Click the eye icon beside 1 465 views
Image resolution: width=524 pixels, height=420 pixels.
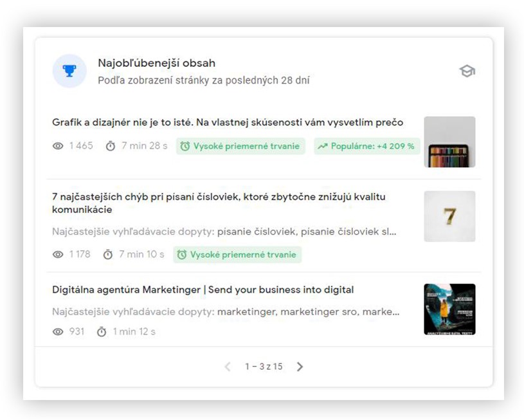tap(58, 146)
